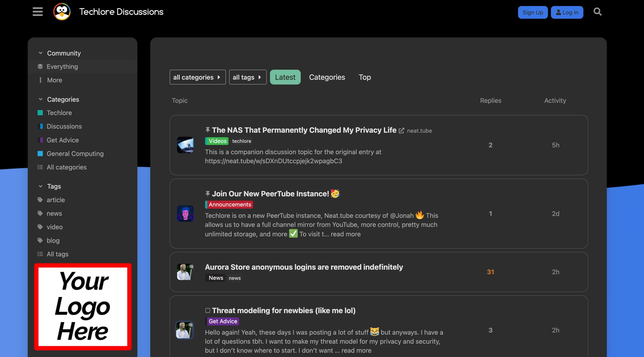Open the all categories dropdown
Image resolution: width=644 pixels, height=357 pixels.
[197, 77]
